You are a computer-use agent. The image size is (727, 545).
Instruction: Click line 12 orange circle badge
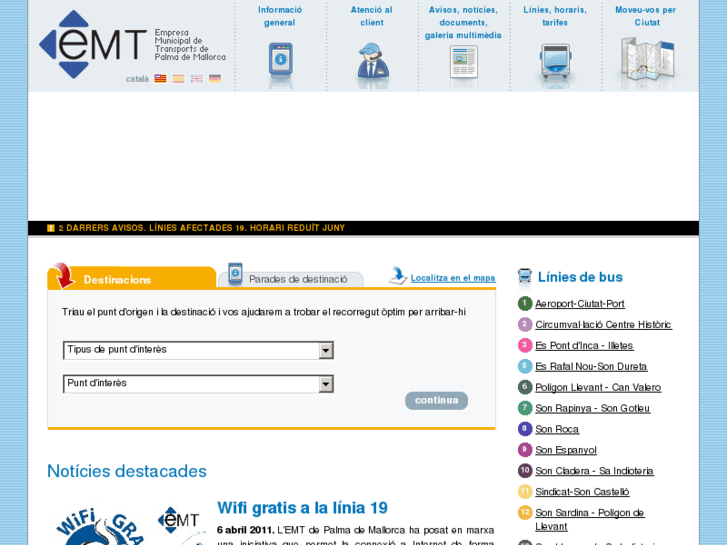pyautogui.click(x=524, y=513)
